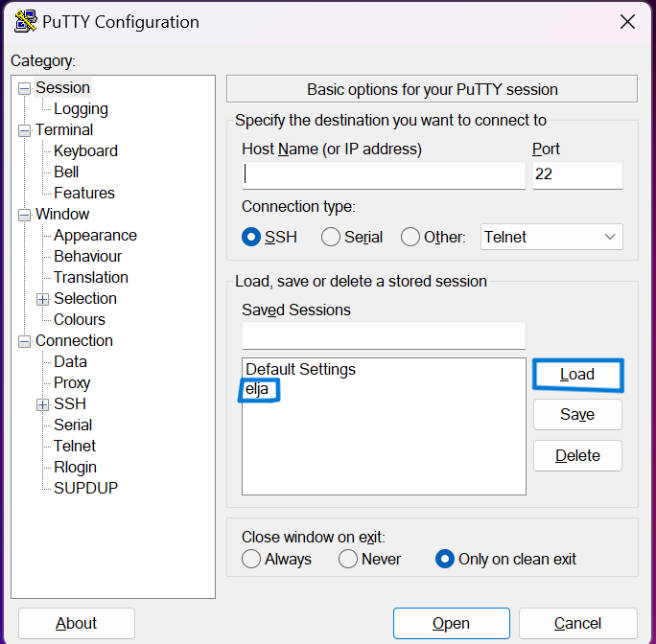Expand the SSH tree node
Image resolution: width=656 pixels, height=644 pixels.
click(42, 404)
